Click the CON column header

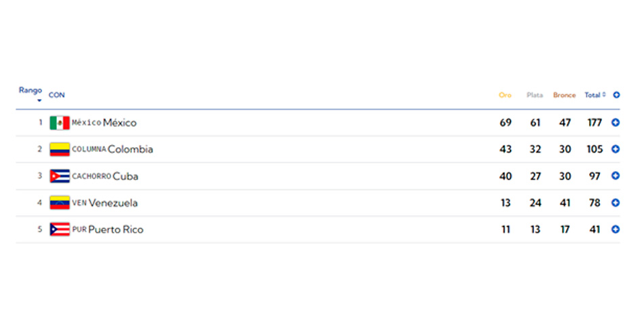57,95
